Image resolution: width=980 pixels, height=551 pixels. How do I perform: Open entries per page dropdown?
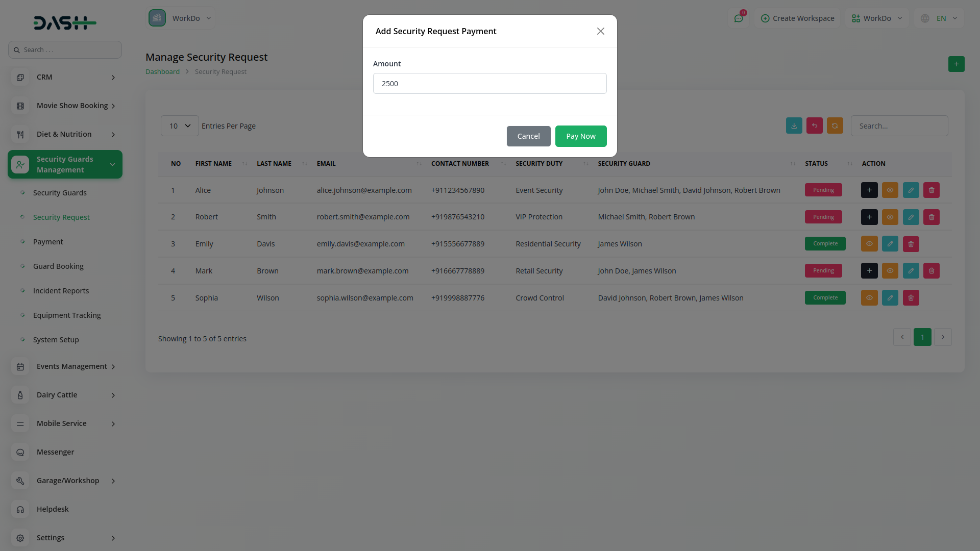pos(180,126)
